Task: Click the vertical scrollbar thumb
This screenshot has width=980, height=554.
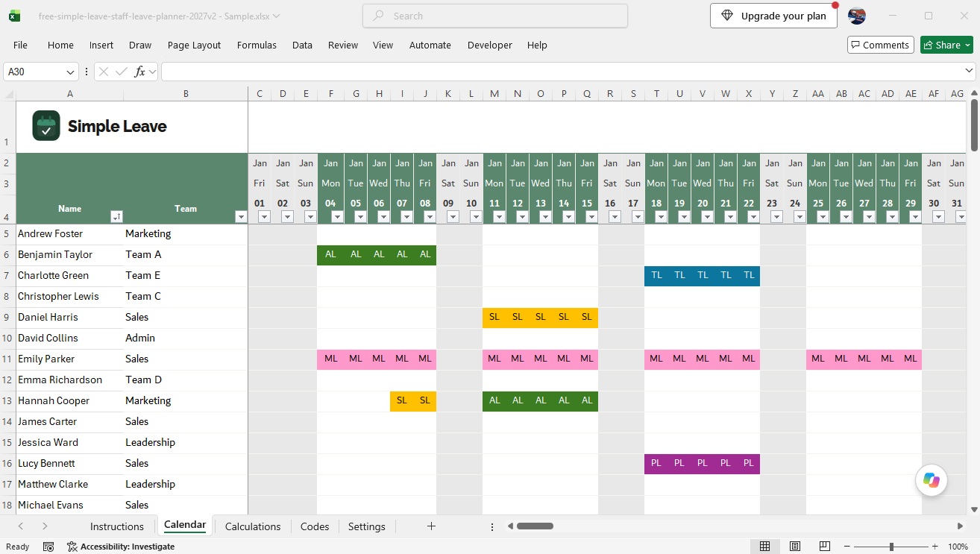Action: point(974,125)
